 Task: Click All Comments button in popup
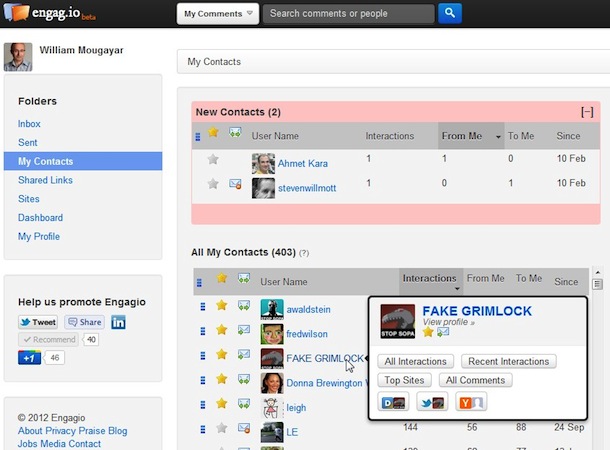pyautogui.click(x=475, y=380)
